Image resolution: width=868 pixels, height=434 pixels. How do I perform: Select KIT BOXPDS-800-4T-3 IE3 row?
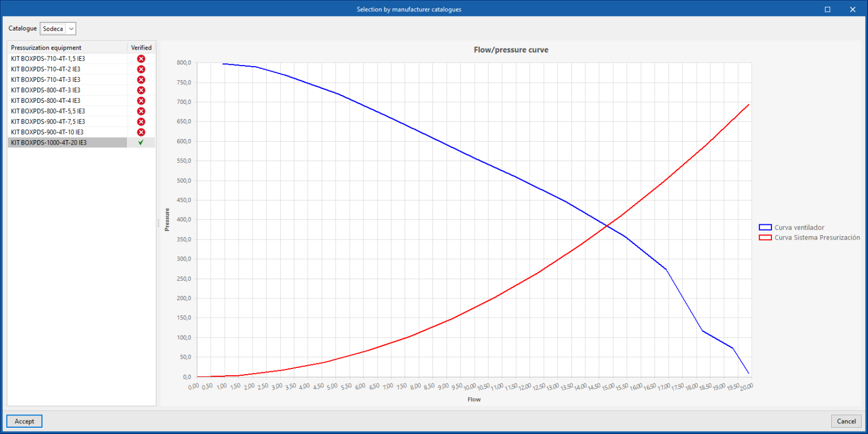tap(81, 90)
